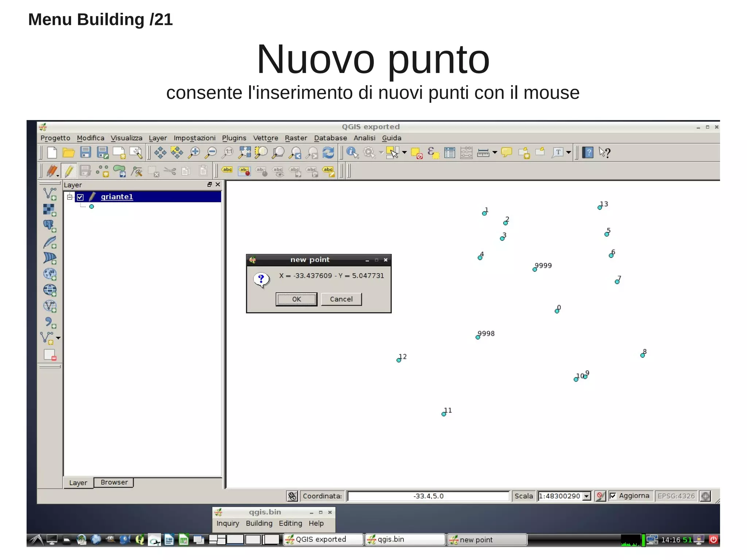Select the Pan Map tool
The image size is (747, 560).
pos(160,152)
